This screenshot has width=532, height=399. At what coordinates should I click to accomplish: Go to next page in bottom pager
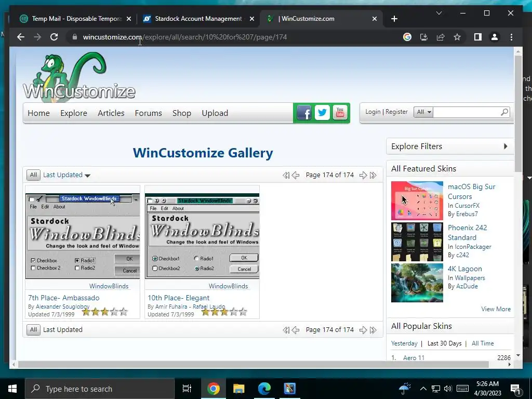point(363,330)
